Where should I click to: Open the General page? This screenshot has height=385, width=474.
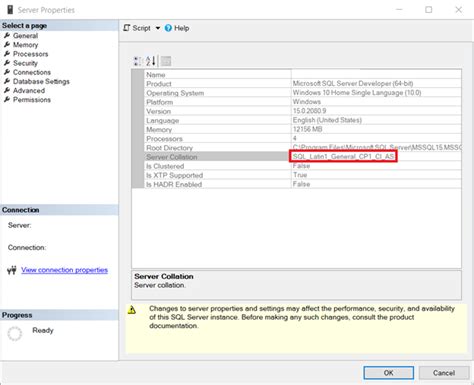click(x=25, y=36)
